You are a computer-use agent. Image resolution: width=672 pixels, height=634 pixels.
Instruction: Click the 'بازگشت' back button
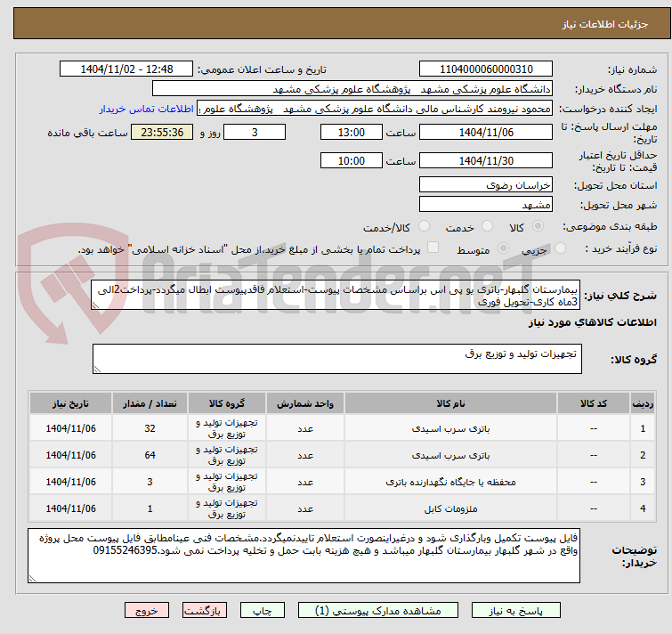[205, 611]
